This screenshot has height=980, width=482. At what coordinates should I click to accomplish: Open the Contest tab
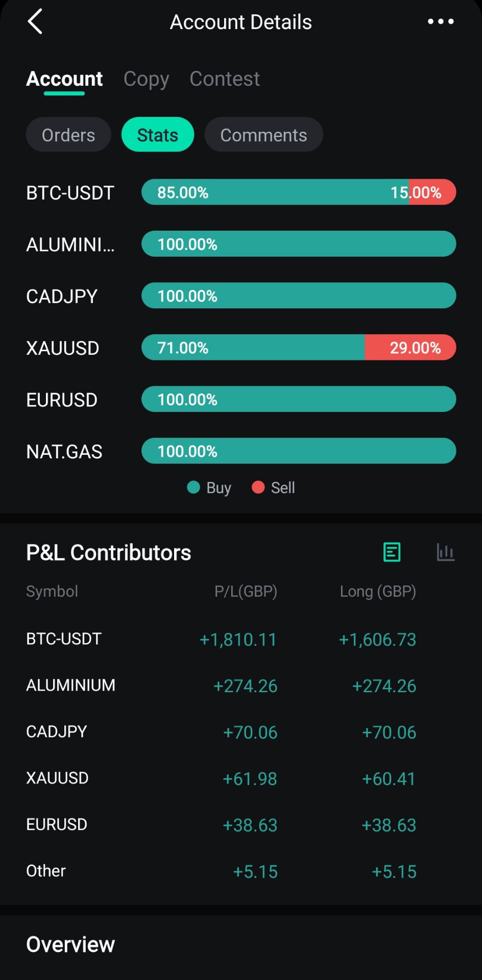(x=225, y=79)
